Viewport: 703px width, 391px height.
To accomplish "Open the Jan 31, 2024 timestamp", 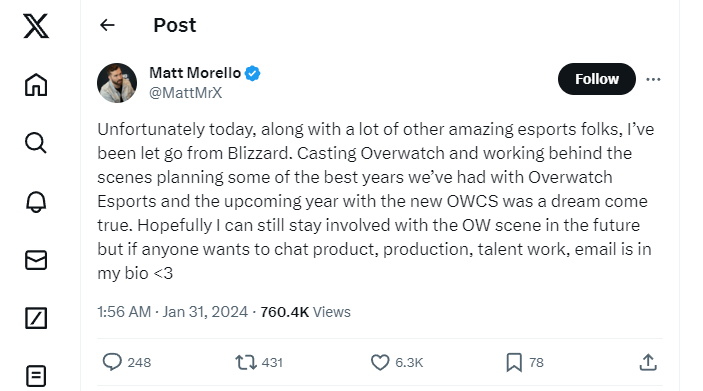I will pyautogui.click(x=205, y=312).
